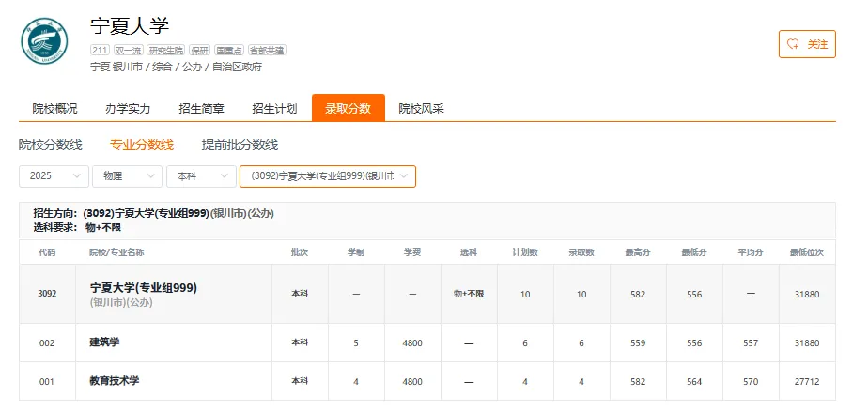Click the Ningxia University logo
868x411 pixels.
click(x=44, y=41)
